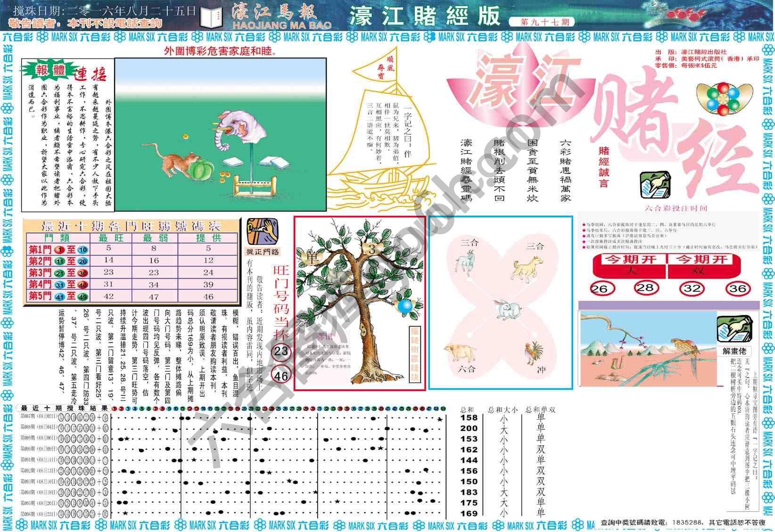Click the 最旺 value 14 in 第2門 row
This screenshot has width=775, height=532.
coord(109,260)
